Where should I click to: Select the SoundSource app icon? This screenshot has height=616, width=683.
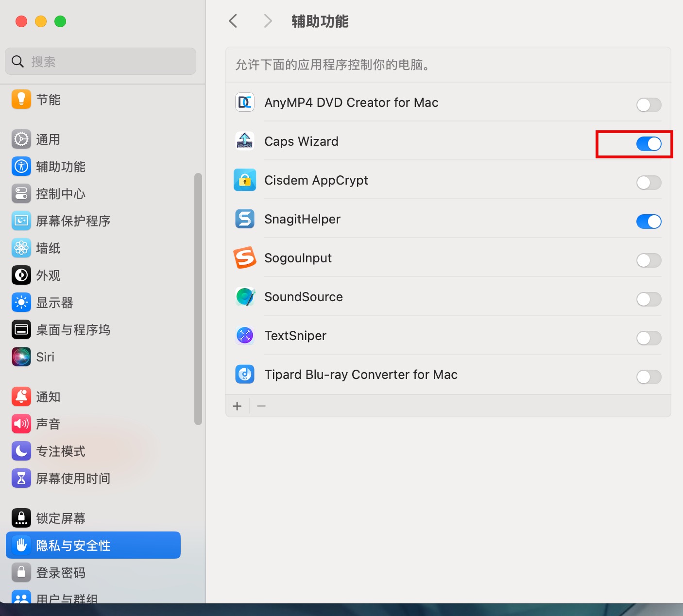(x=245, y=297)
